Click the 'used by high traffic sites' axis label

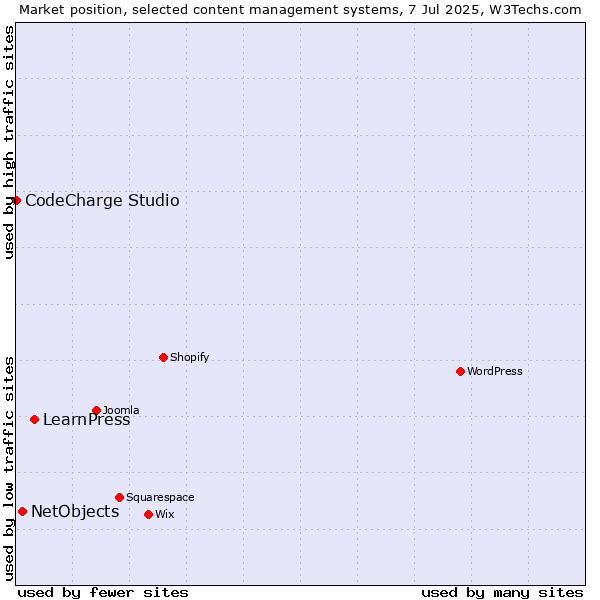(x=8, y=142)
